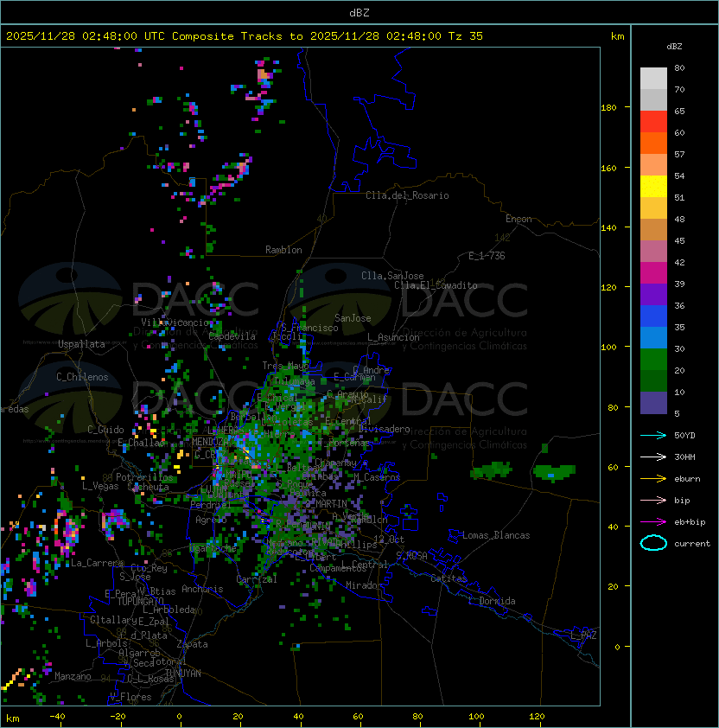Select the purple 39 dBZ legend swatch

(x=653, y=294)
